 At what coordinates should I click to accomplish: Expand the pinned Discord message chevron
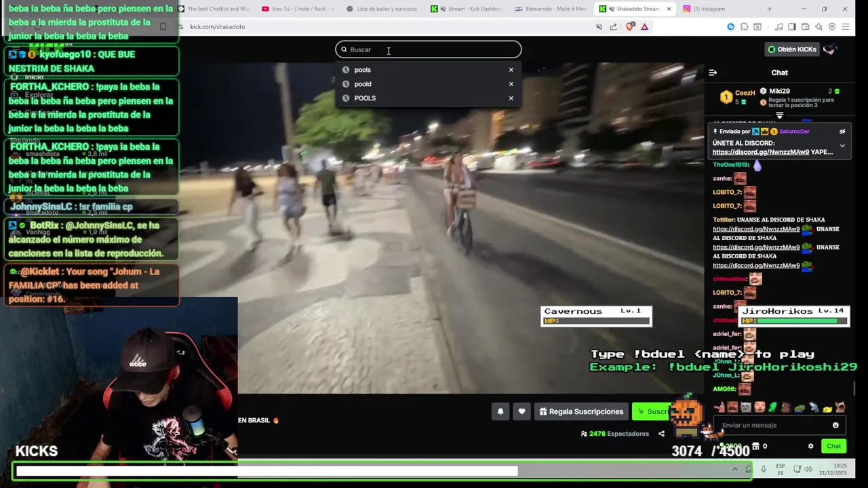point(842,146)
